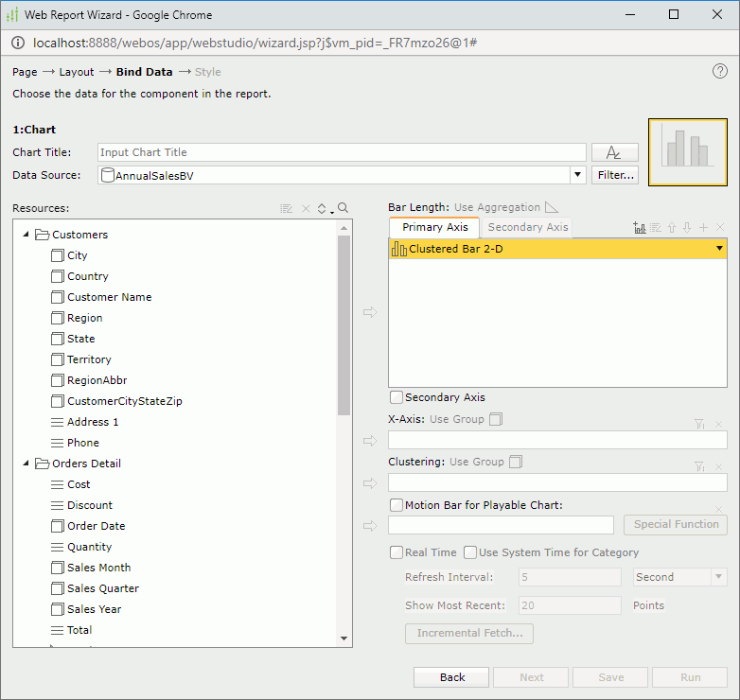Click the arrow to add field to Bar Length
740x700 pixels.
tap(370, 312)
